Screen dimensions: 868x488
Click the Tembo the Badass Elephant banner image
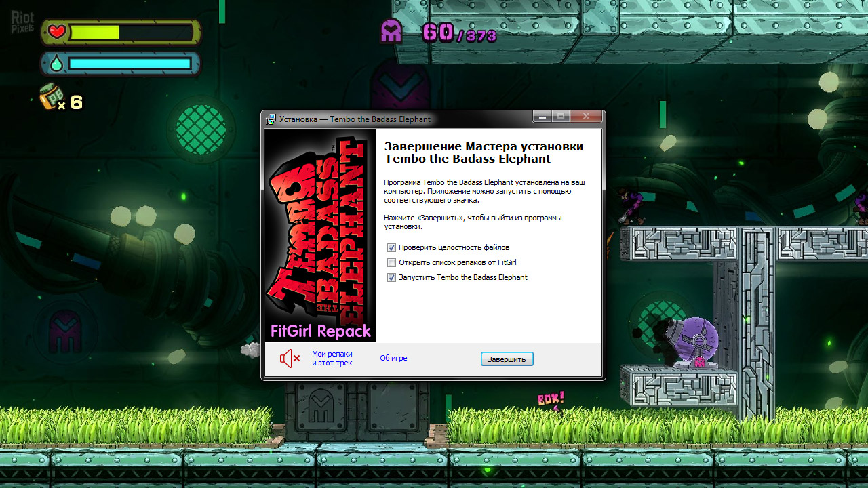[x=320, y=235]
